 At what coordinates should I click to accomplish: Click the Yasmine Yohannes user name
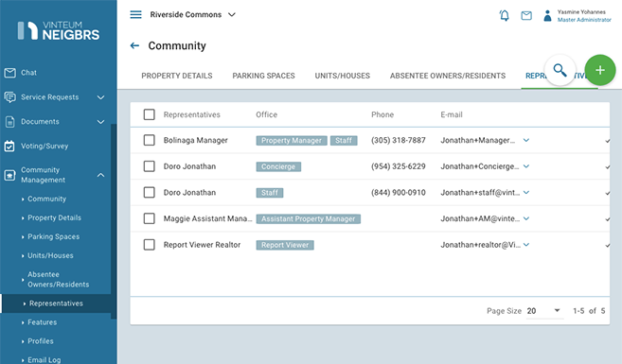pyautogui.click(x=581, y=12)
